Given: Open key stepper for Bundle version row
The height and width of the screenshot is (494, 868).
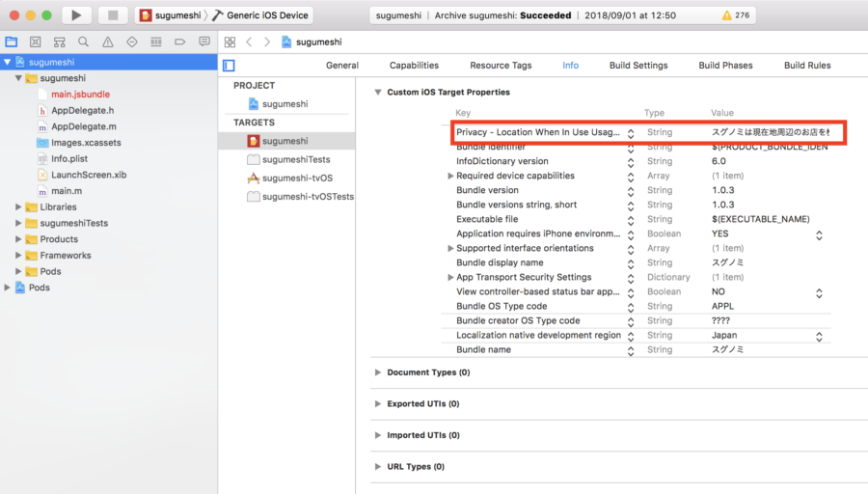Looking at the screenshot, I should click(631, 192).
